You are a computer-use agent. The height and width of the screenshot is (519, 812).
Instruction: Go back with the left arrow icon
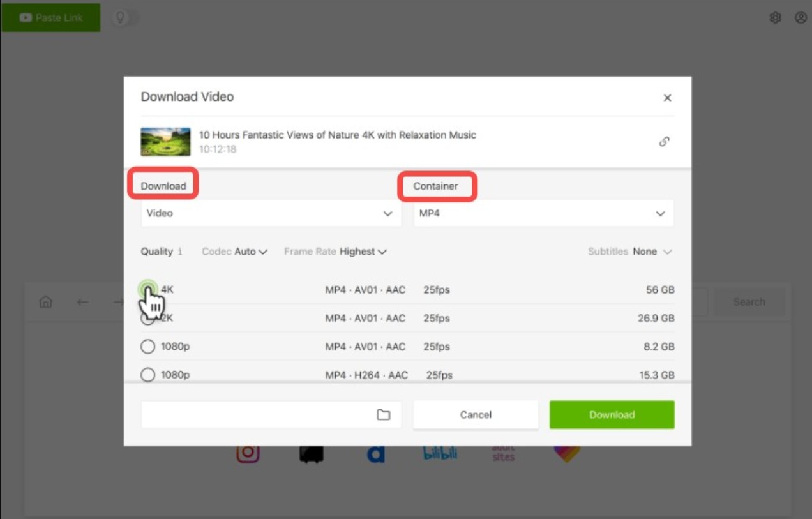pyautogui.click(x=82, y=302)
